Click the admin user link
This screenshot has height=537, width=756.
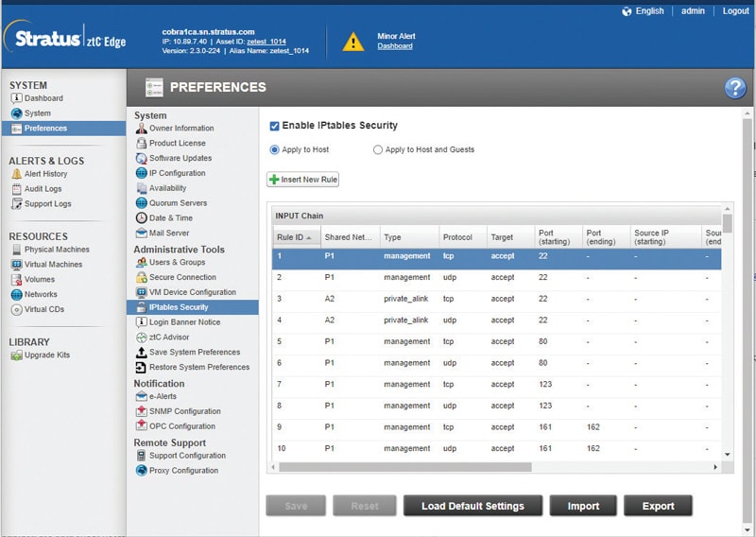[x=693, y=11]
